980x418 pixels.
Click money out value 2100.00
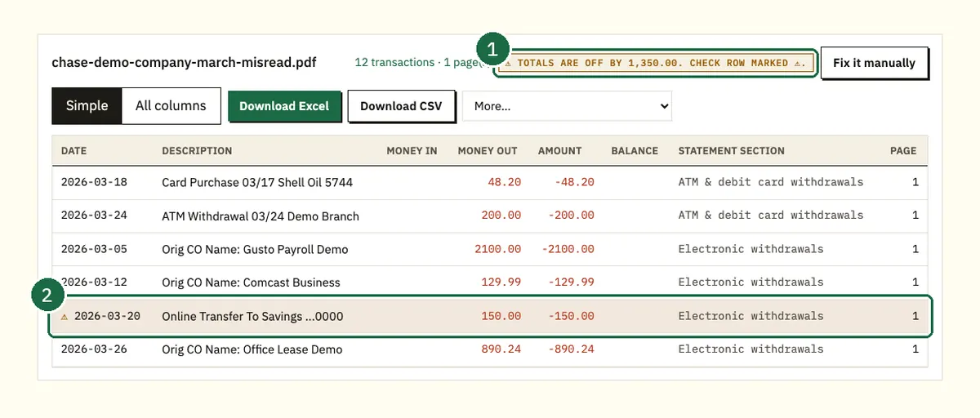click(497, 249)
